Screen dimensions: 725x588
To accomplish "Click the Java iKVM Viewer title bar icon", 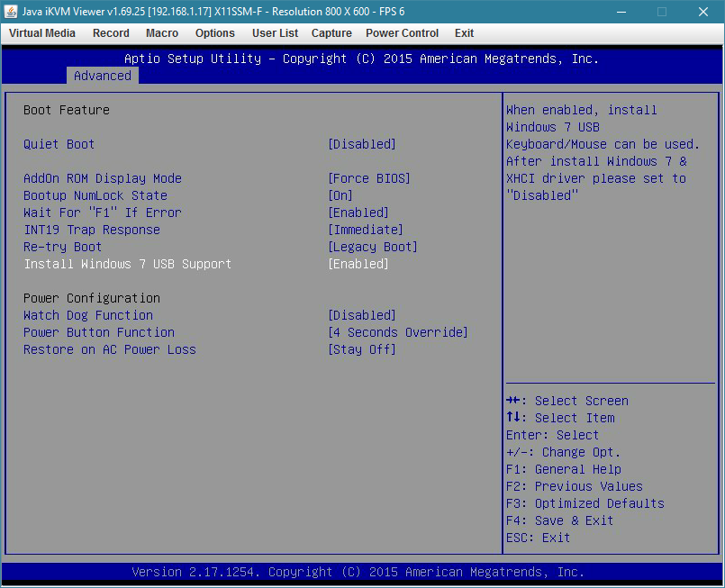I will tap(11, 12).
